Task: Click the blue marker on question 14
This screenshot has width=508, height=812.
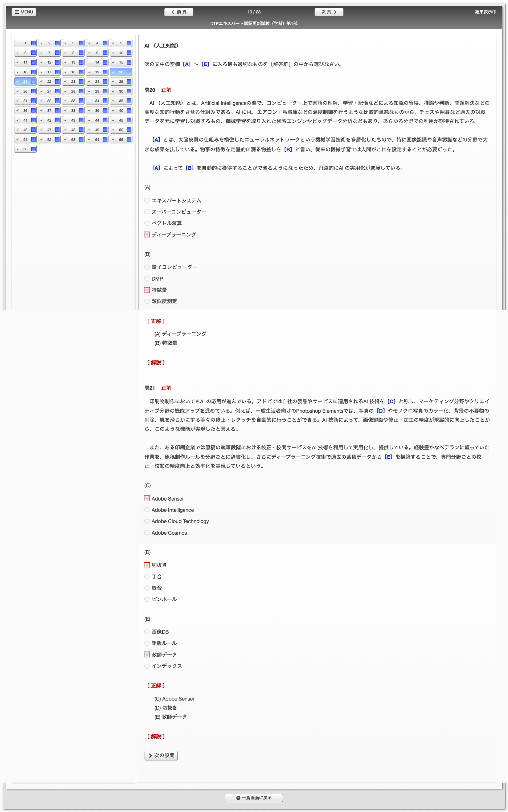Action: coord(105,62)
